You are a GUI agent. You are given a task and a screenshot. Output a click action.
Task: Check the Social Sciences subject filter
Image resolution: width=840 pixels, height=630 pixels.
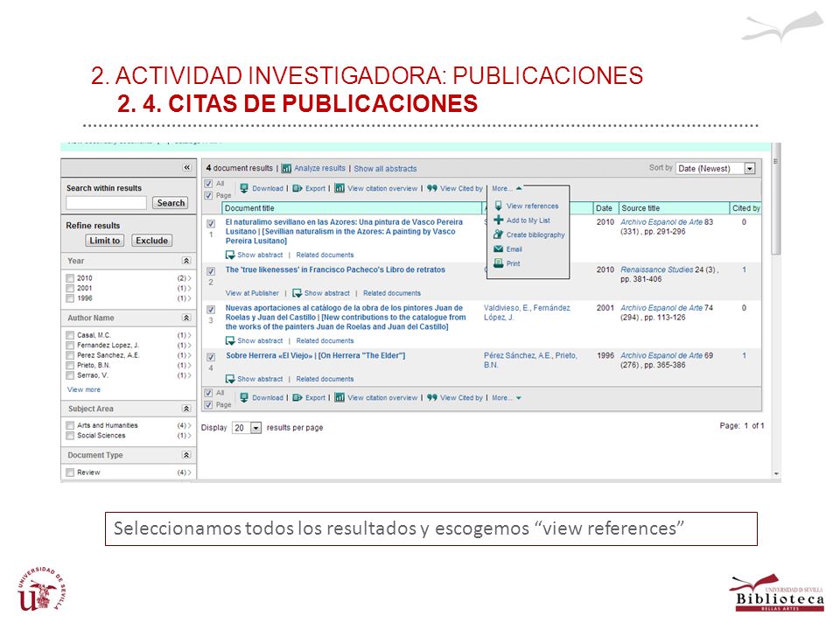pyautogui.click(x=70, y=436)
